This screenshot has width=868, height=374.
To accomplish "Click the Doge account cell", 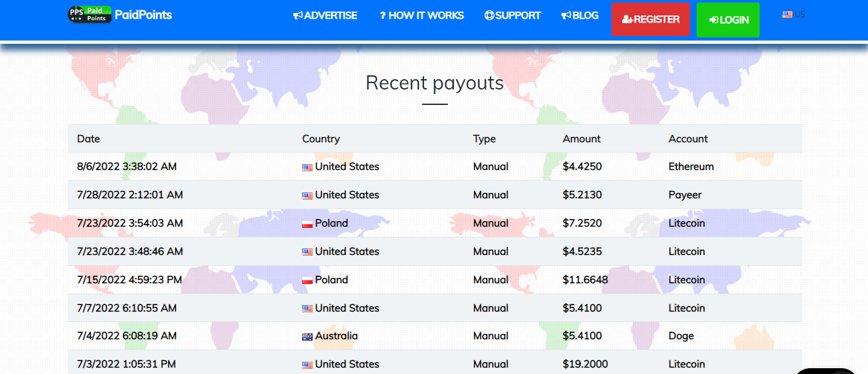I will 682,336.
